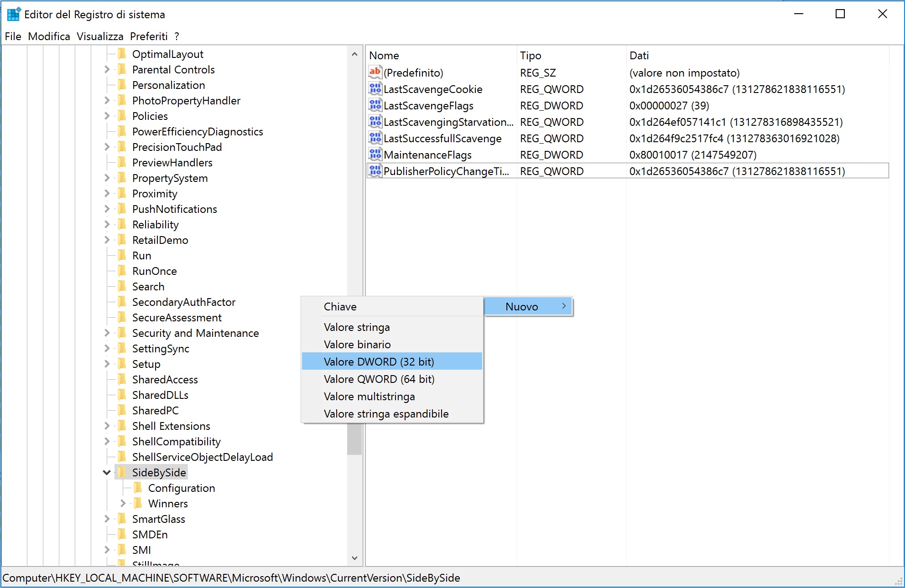The image size is (905, 588).
Task: Expand the SMI key
Action: (x=107, y=550)
